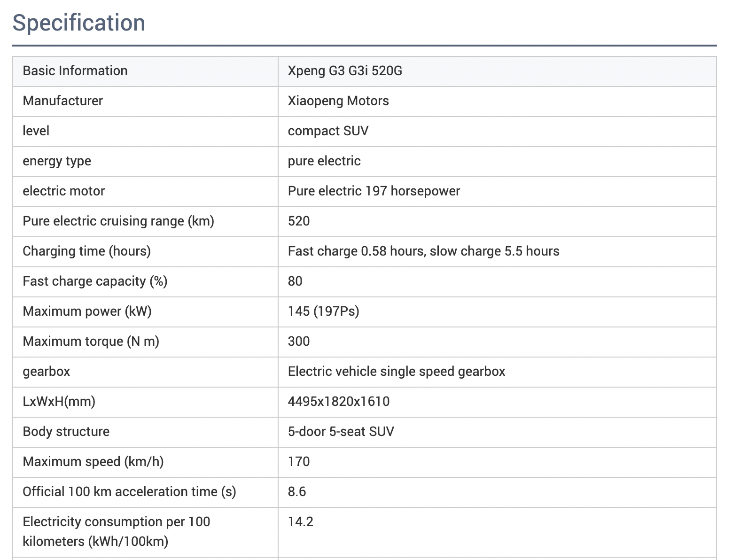Select the 'Manufacturer' label cell
This screenshot has width=732, height=560.
[145, 101]
